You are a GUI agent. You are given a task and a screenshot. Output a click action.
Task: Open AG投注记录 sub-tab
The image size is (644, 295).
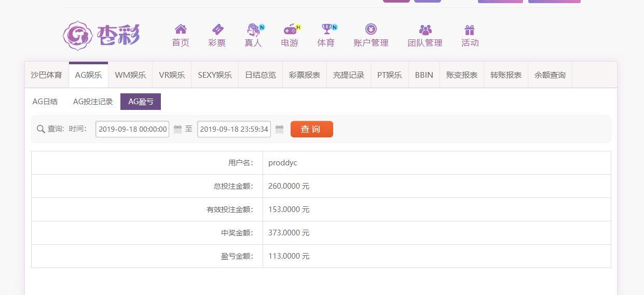pyautogui.click(x=93, y=102)
